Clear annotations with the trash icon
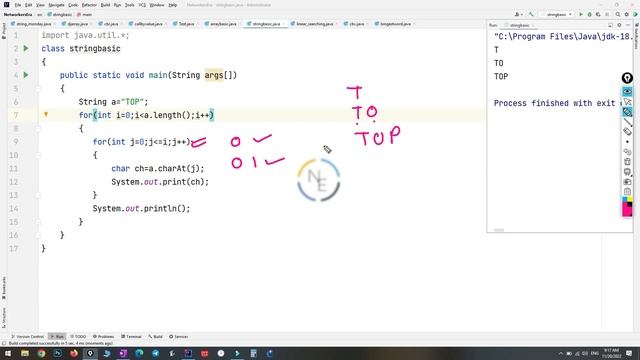The height and width of the screenshot is (360, 640). (x=627, y=162)
